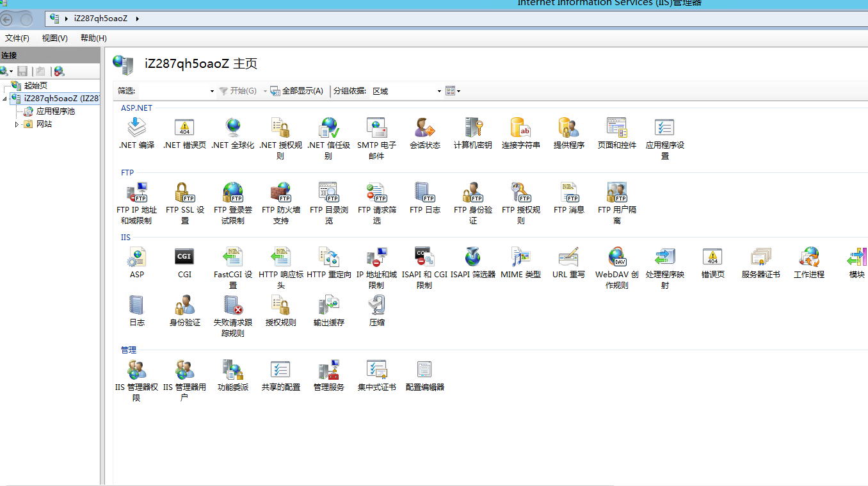Open the 压缩 feature
This screenshot has width=868, height=486.
pos(376,311)
